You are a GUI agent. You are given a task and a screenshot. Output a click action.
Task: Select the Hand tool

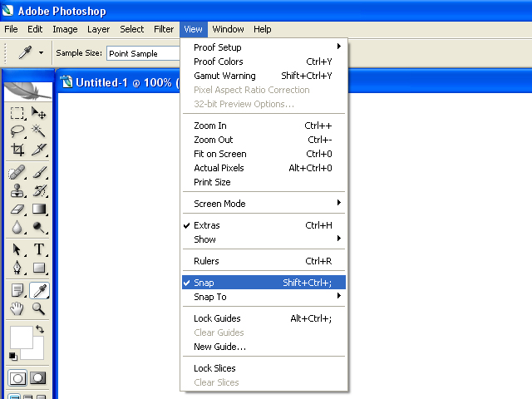point(17,308)
